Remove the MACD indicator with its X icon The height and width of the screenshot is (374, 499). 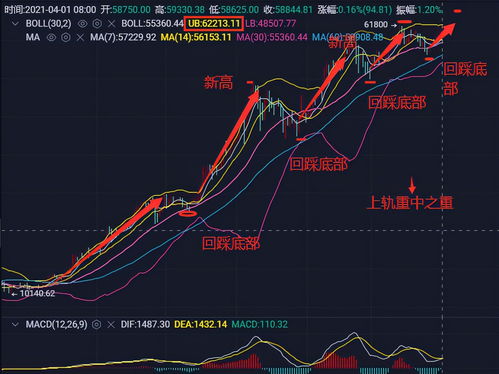(111, 324)
